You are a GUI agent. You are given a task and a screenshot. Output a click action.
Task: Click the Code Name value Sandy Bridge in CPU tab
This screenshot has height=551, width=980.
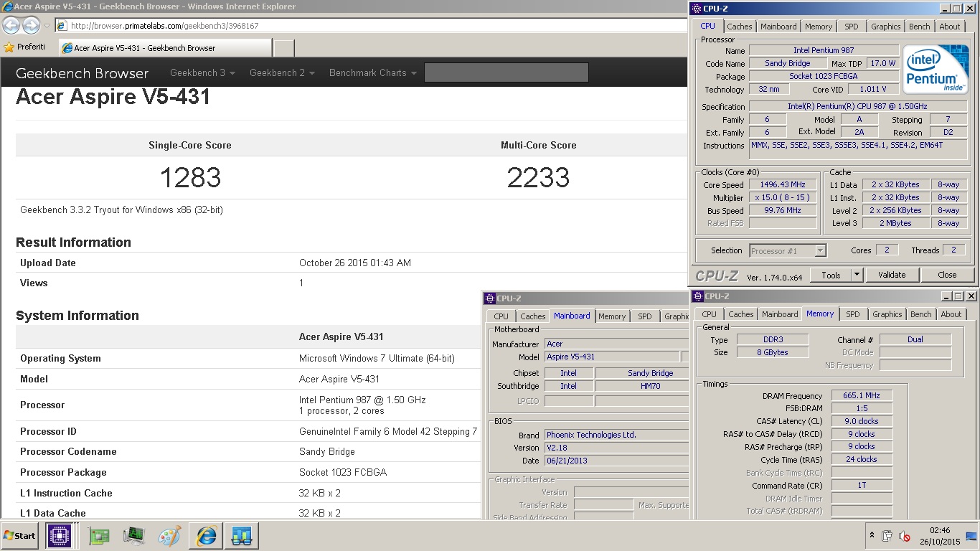pyautogui.click(x=787, y=63)
